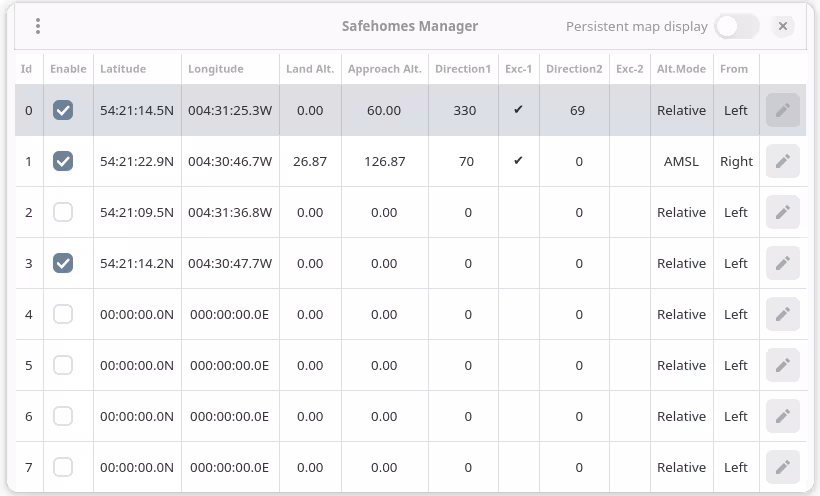Image resolution: width=820 pixels, height=496 pixels.
Task: Select latitude cell 54:21:22.9N
Action: point(136,162)
